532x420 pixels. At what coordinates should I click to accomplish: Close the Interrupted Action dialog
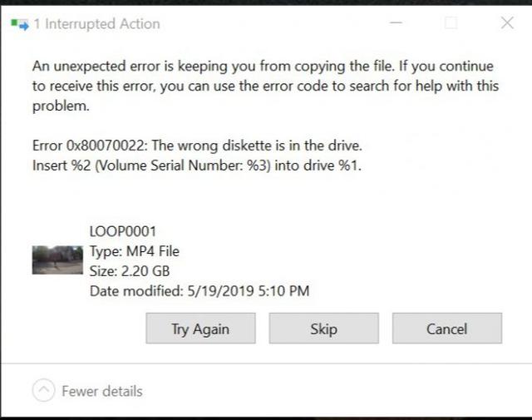point(506,23)
